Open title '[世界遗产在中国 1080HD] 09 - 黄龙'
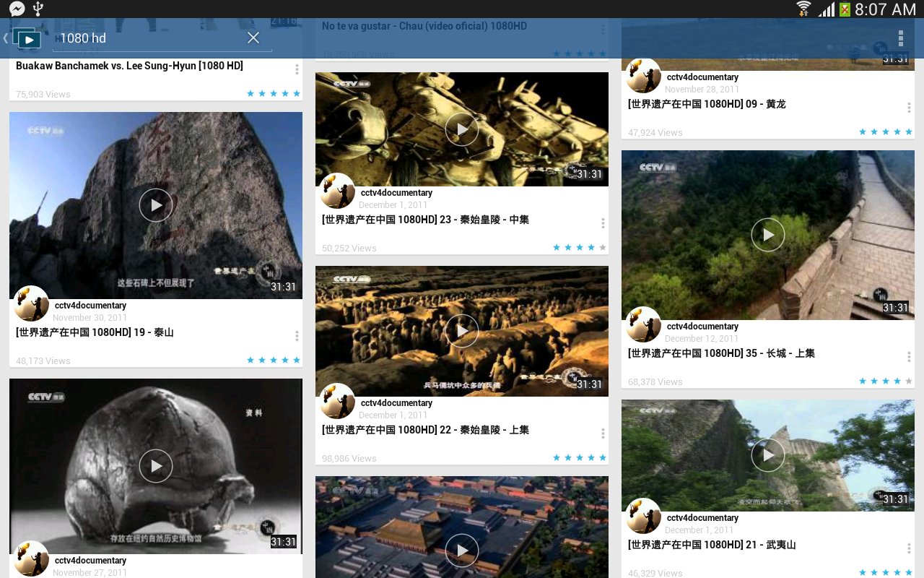The height and width of the screenshot is (578, 924). [707, 104]
